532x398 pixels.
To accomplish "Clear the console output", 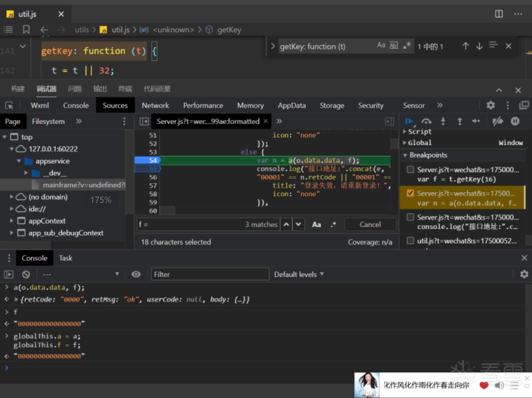I will 26,274.
